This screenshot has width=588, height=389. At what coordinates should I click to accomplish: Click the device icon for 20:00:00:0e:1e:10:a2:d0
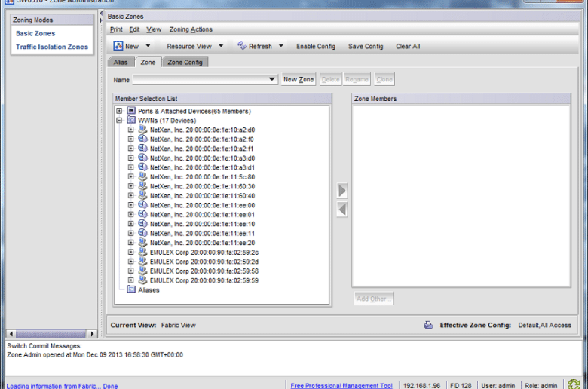coord(143,130)
